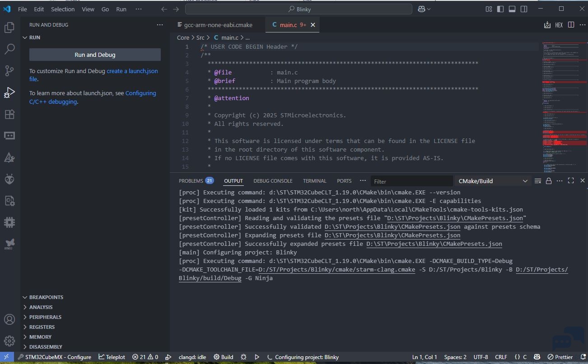The height and width of the screenshot is (364, 588).
Task: Open the CMake Tools sidebar icon
Action: [x=9, y=157]
